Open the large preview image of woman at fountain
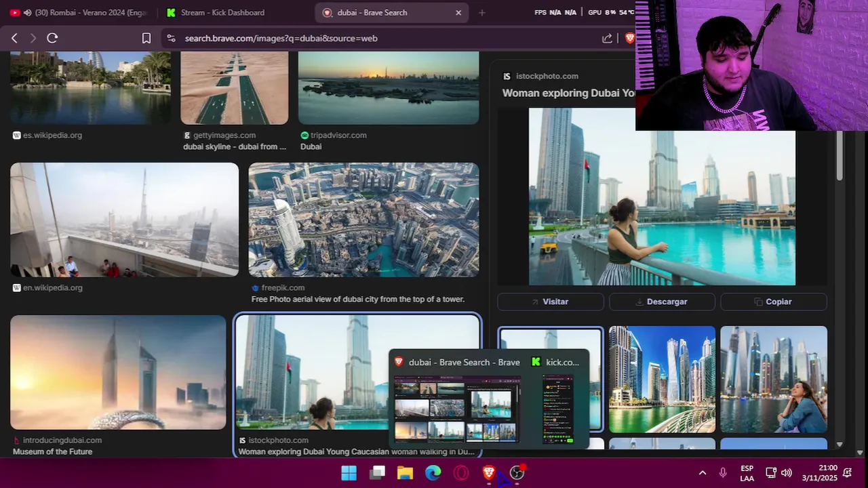Screen dimensions: 868x488 point(662,197)
